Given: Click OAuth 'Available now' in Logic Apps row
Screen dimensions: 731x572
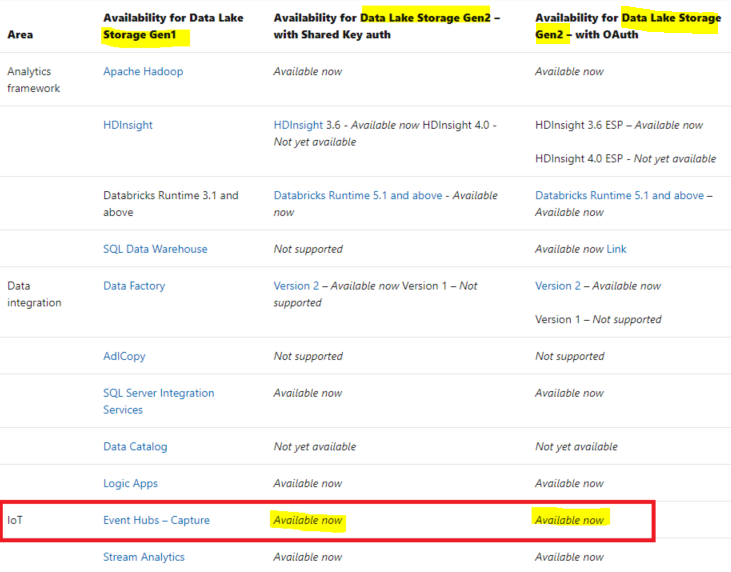Looking at the screenshot, I should (569, 483).
